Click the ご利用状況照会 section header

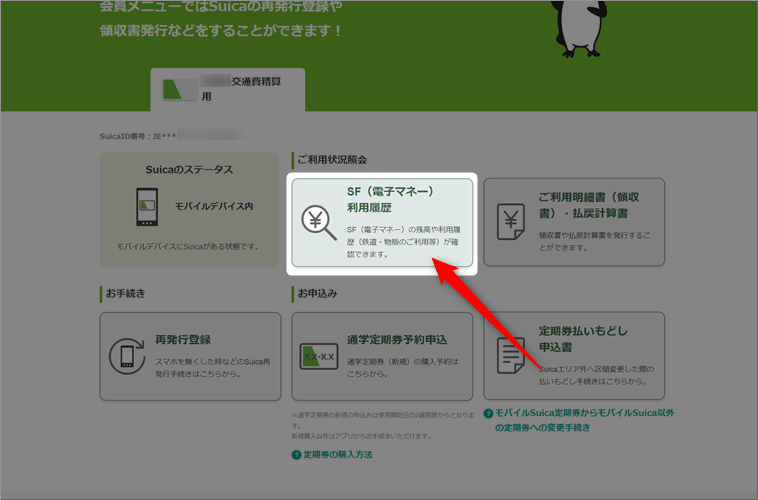coord(332,159)
